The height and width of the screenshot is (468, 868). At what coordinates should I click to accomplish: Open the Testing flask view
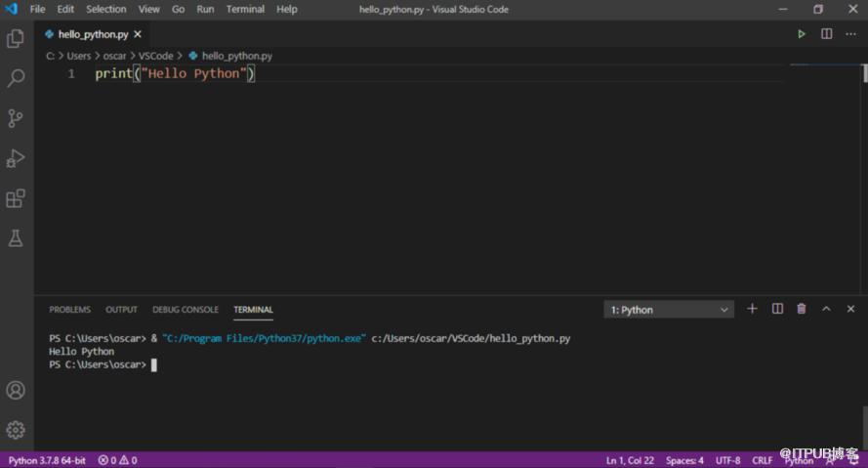click(x=16, y=238)
